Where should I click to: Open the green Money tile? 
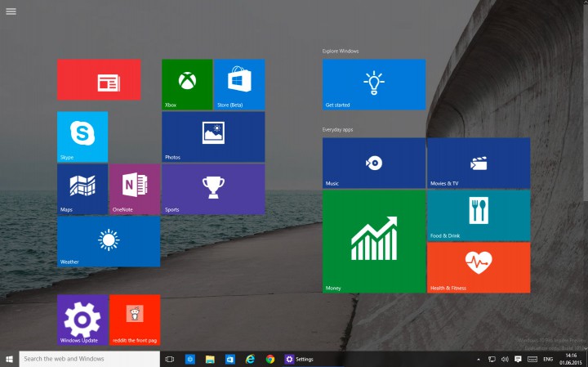tap(374, 241)
